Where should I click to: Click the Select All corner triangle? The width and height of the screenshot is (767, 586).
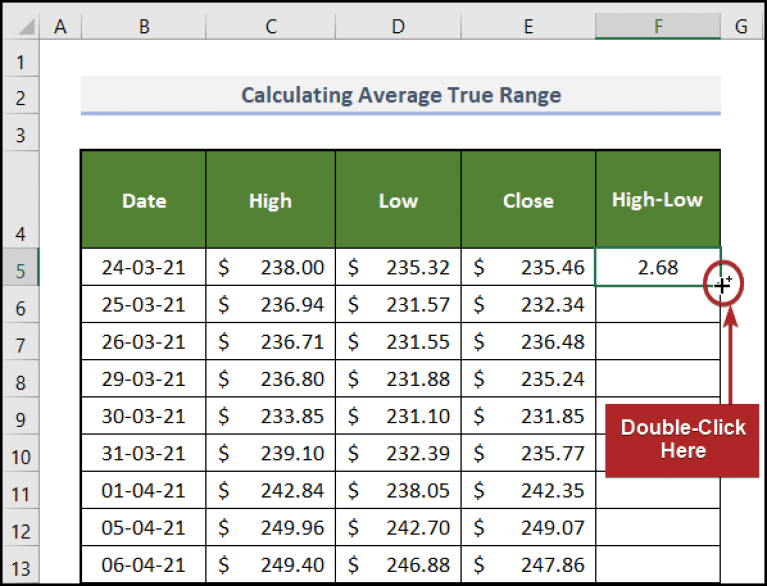26,27
